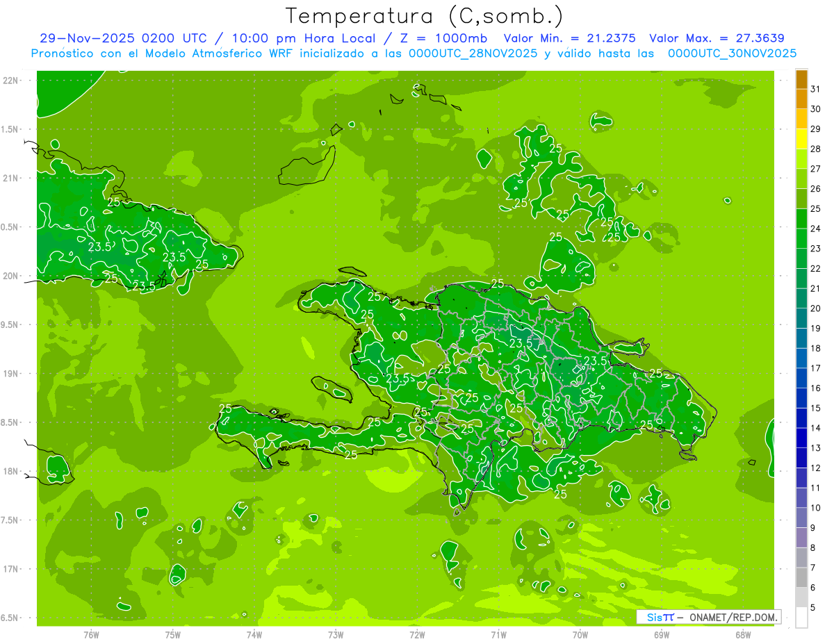Click the colorbar label '21'

(815, 288)
